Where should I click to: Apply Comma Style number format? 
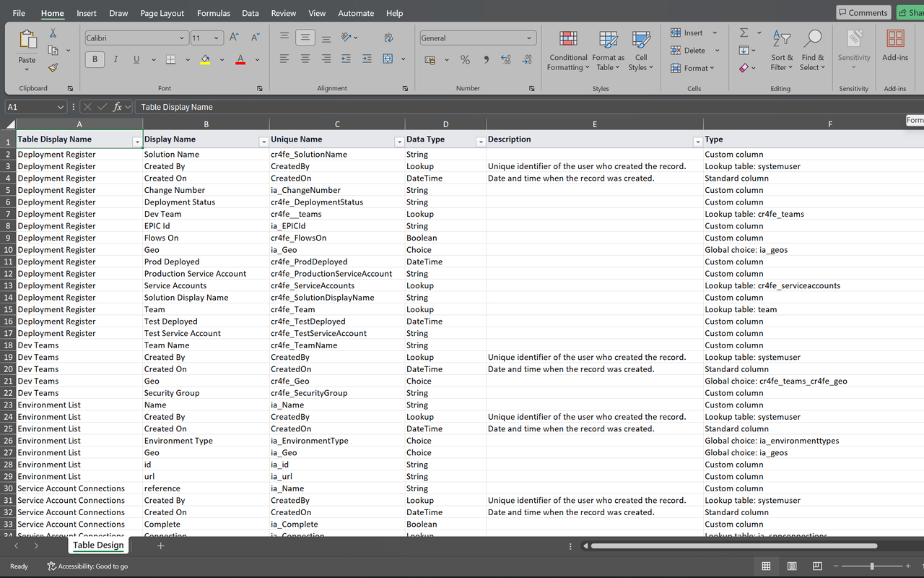(485, 59)
